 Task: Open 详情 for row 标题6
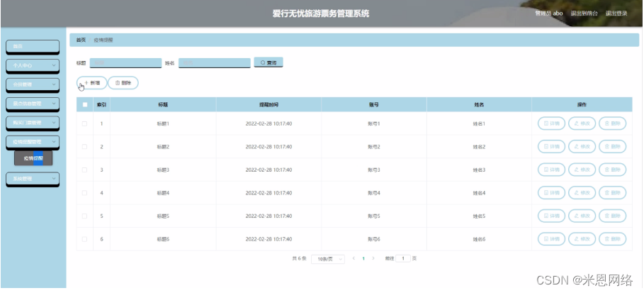click(551, 238)
